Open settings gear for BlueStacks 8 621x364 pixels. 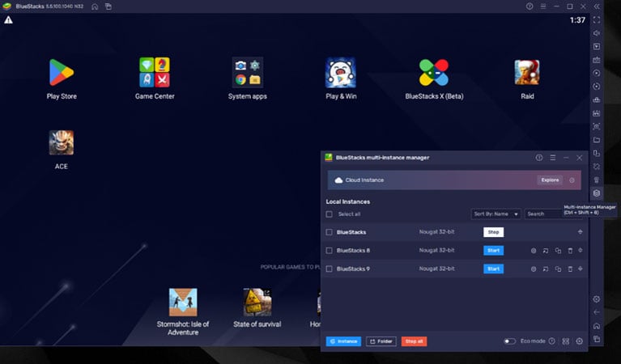coord(534,251)
